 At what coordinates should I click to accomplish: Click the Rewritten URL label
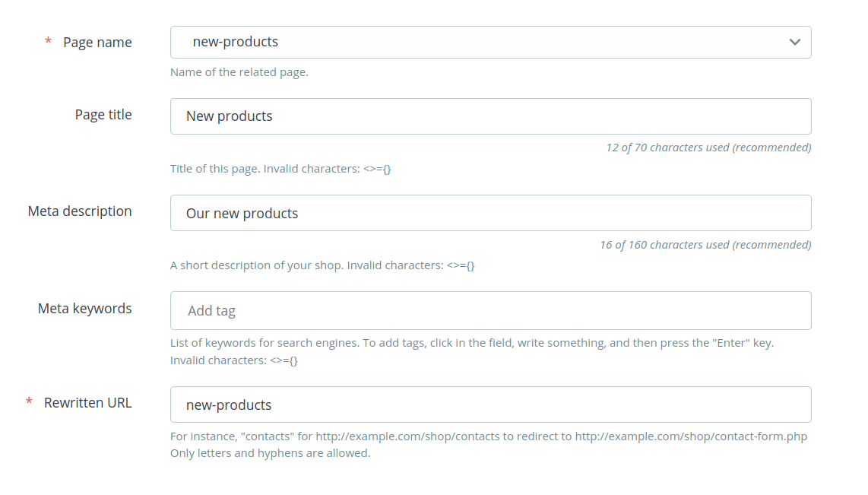point(88,402)
